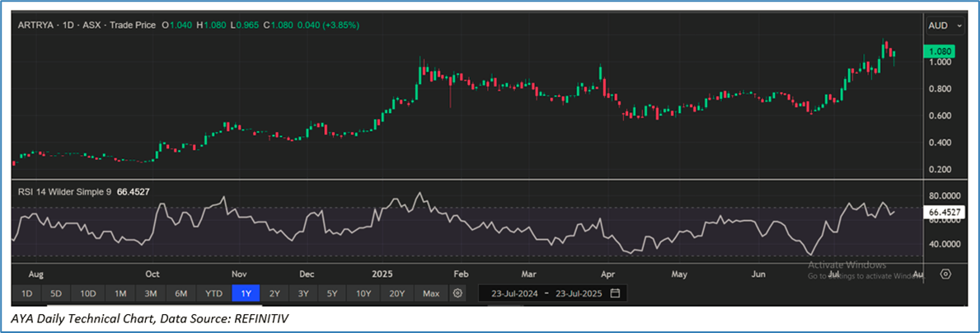Select the 5Y time range
This screenshot has height=333, width=980.
[x=332, y=293]
